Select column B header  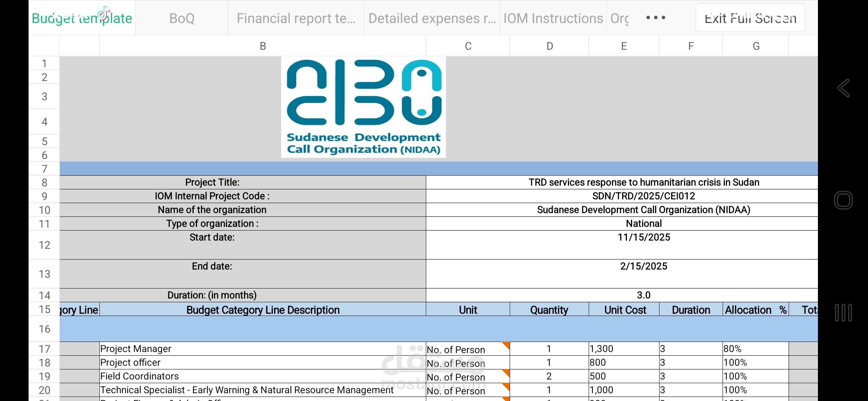[263, 46]
